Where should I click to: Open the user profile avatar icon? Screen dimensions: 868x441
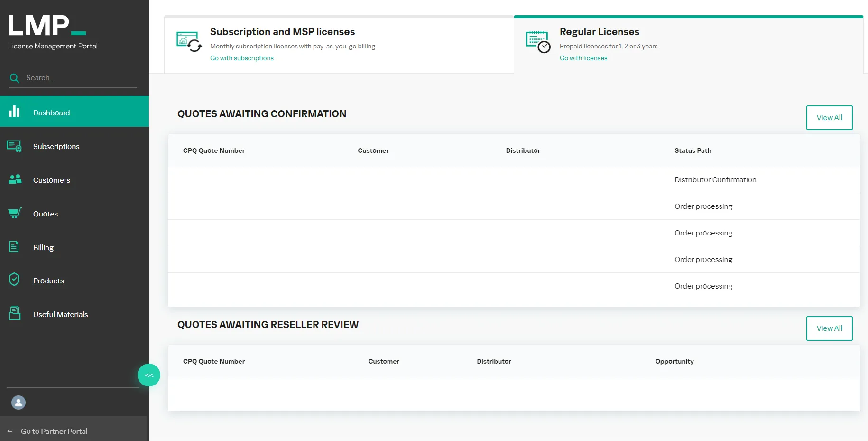(x=18, y=402)
